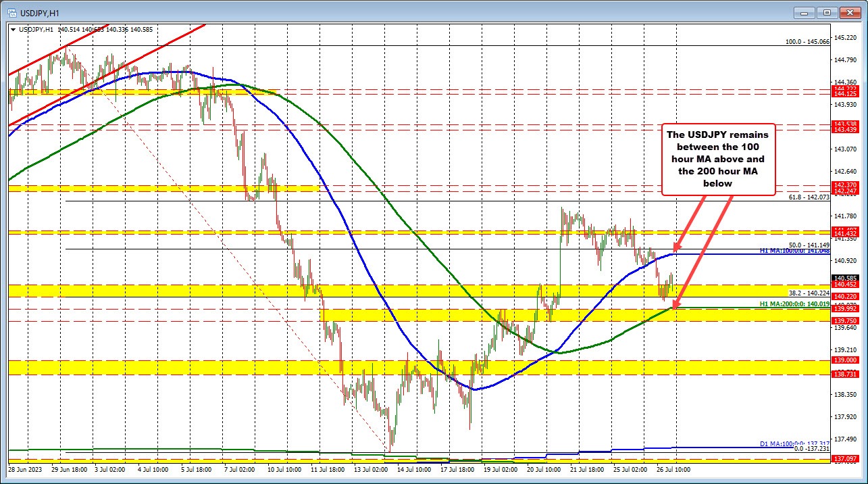Select the annotation box describing the 100 hour MA

pos(717,159)
